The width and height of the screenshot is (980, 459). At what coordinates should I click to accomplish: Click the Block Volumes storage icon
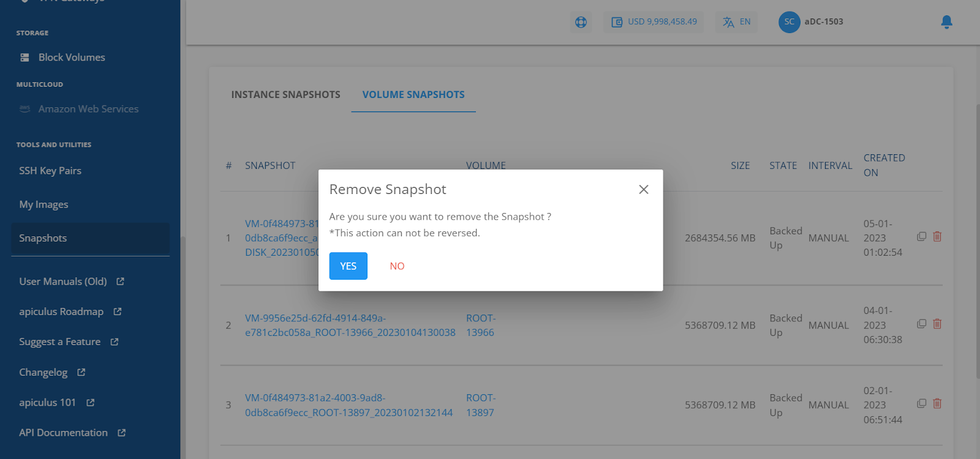[24, 58]
